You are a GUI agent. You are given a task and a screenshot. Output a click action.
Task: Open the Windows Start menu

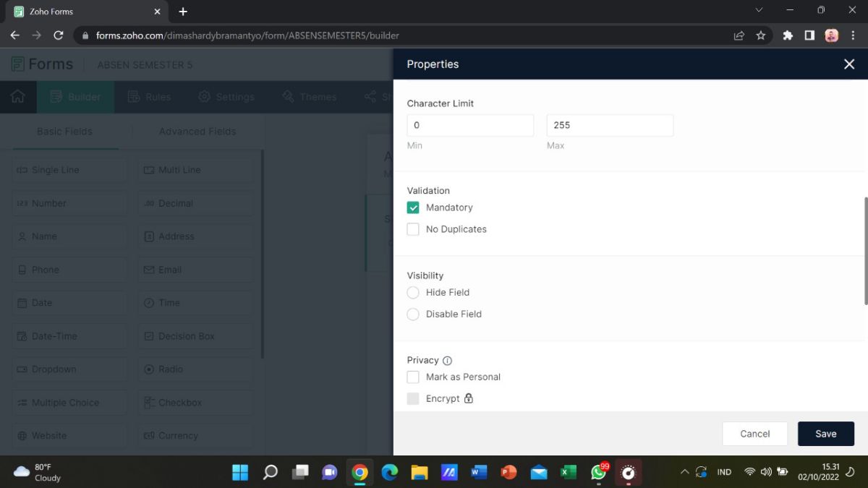[x=240, y=472]
